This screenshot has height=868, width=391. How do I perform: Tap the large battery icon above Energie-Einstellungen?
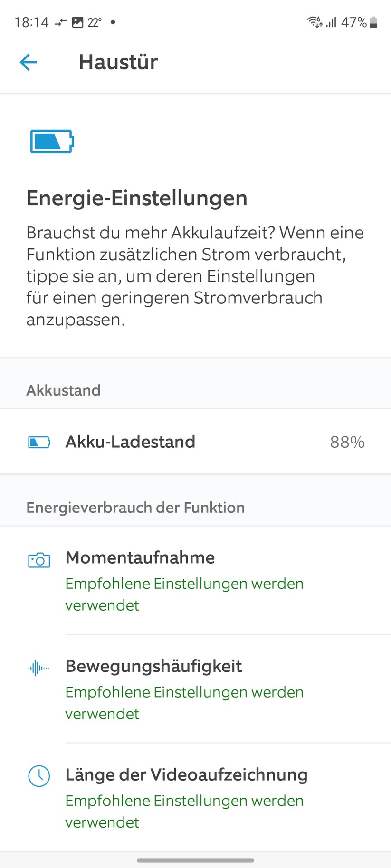(x=52, y=142)
